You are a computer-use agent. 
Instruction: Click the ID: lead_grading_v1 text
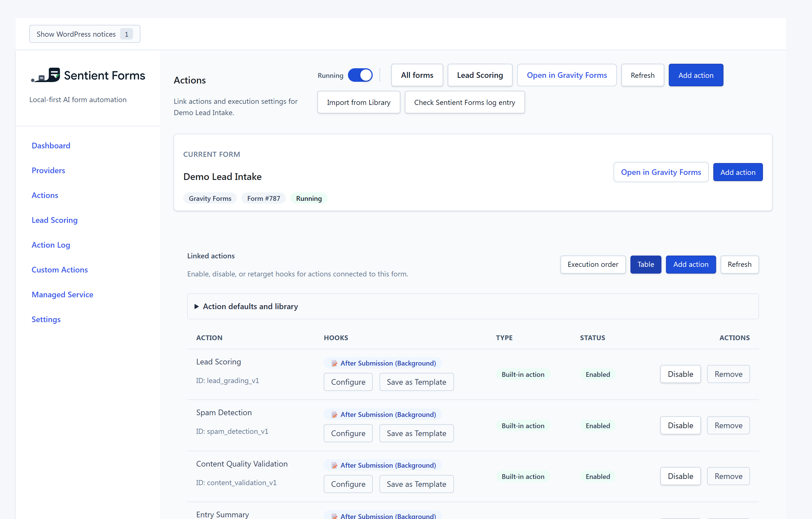click(x=228, y=381)
